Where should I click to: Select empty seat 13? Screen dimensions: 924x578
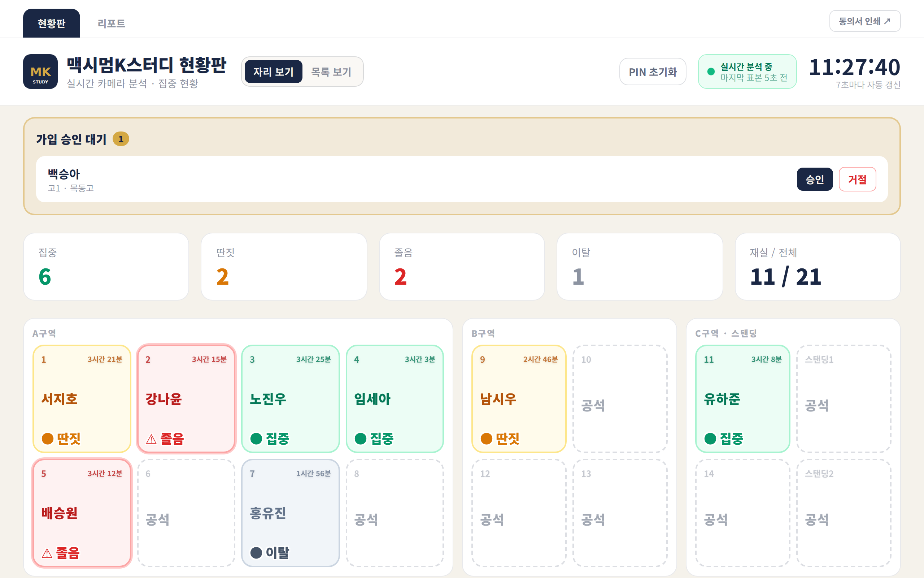(620, 513)
